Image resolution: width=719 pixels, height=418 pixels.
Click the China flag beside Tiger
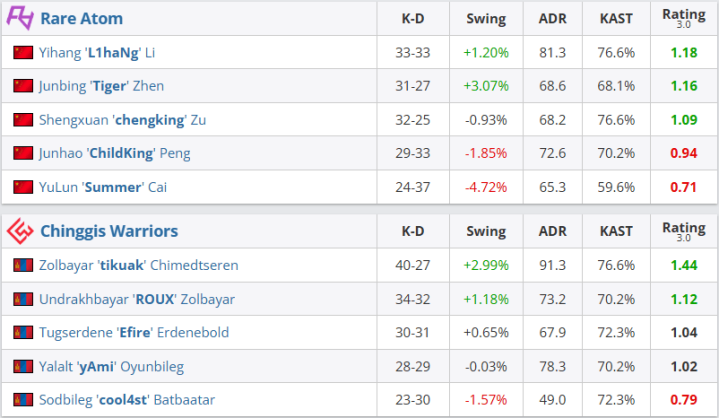23,86
